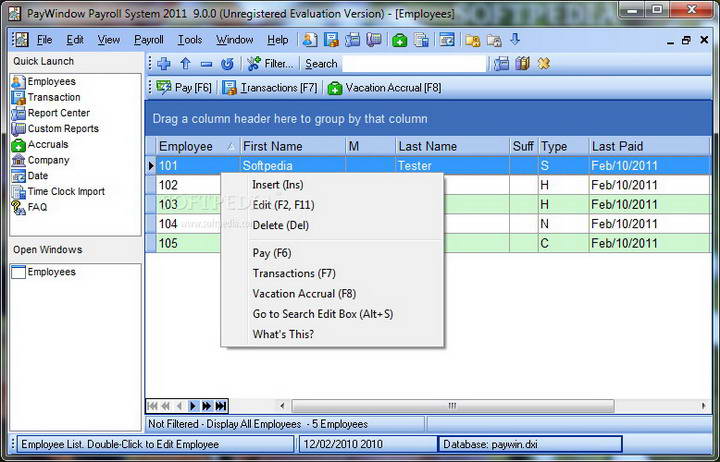Choose Pay (F6) in context menu
Image resolution: width=720 pixels, height=462 pixels.
point(332,253)
